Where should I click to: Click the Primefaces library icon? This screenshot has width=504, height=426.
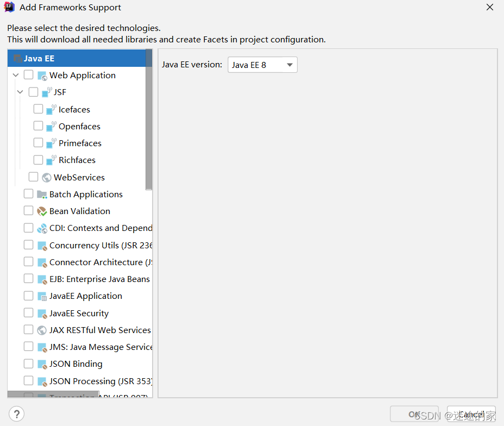(x=52, y=143)
